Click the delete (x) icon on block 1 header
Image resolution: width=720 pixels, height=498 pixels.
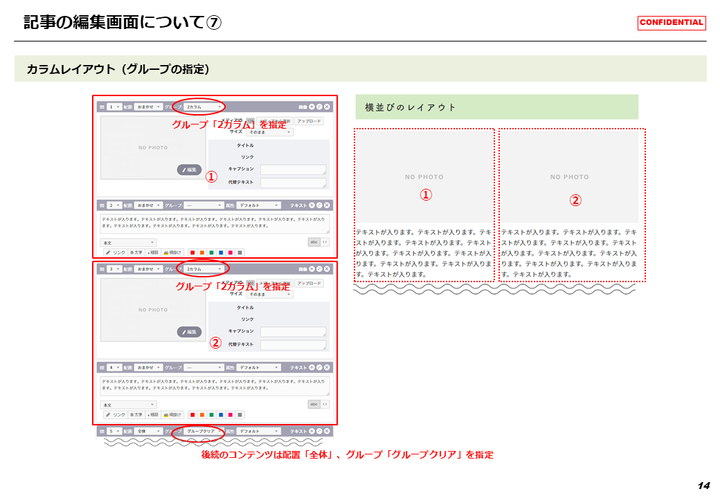[327, 106]
